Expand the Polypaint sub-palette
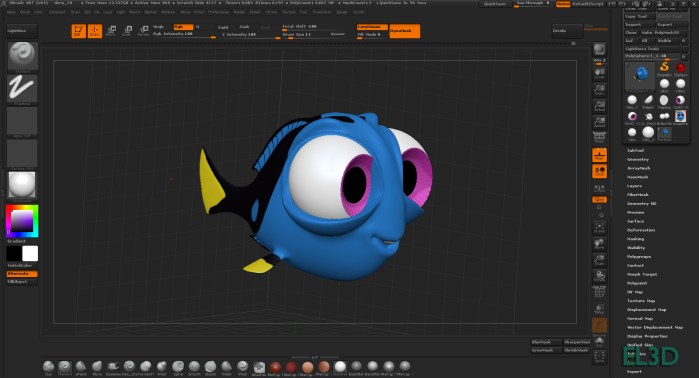The height and width of the screenshot is (378, 699). (637, 283)
